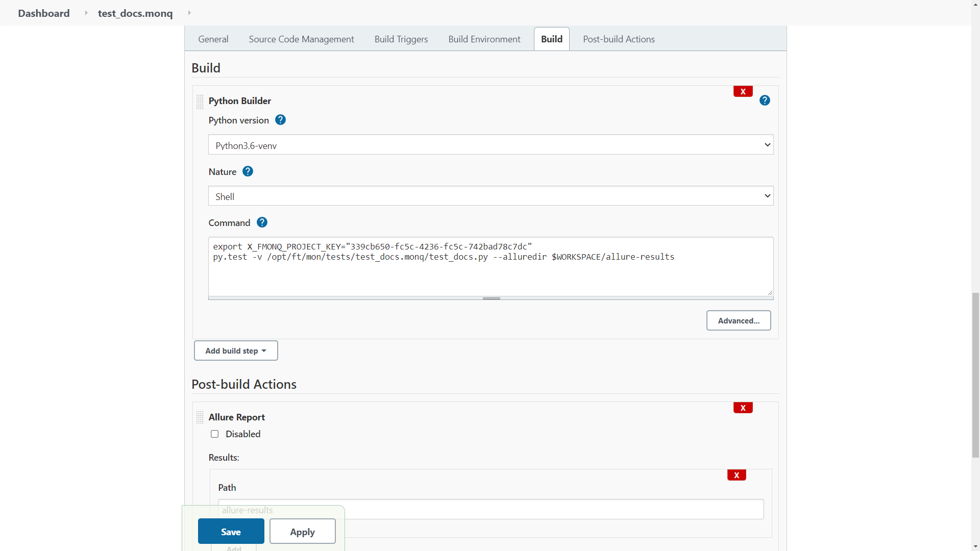This screenshot has height=551, width=980.
Task: Delete the allure-results path entry
Action: pos(736,475)
